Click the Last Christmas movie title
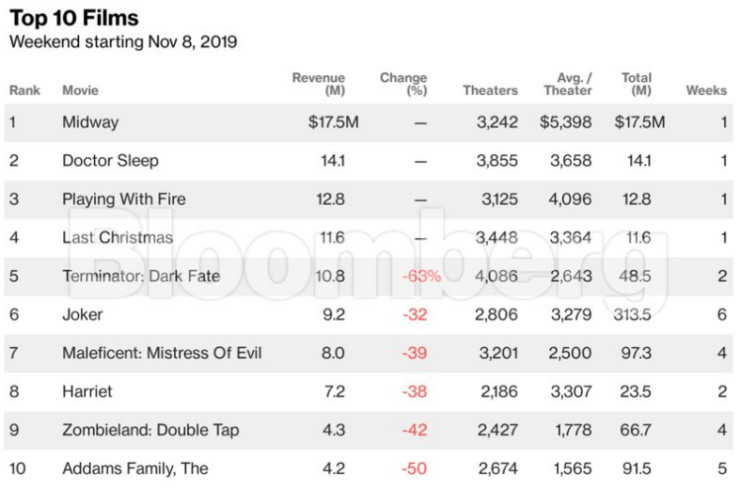The width and height of the screenshot is (740, 490). tap(117, 237)
